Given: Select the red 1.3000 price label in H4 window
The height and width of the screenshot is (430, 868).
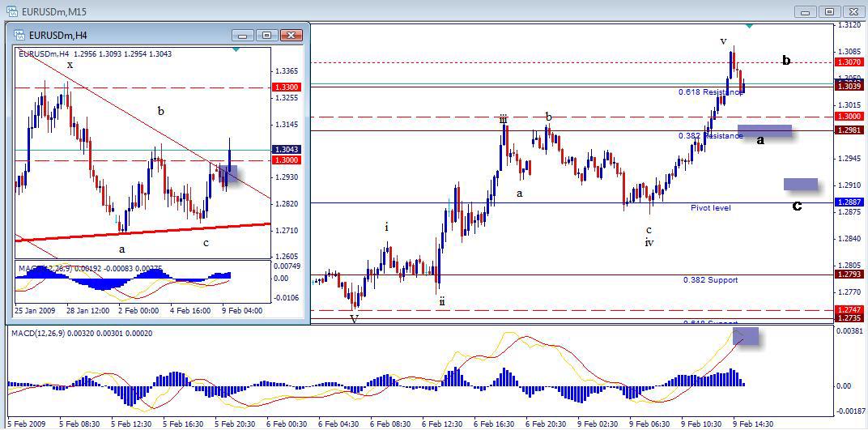Looking at the screenshot, I should pos(286,160).
